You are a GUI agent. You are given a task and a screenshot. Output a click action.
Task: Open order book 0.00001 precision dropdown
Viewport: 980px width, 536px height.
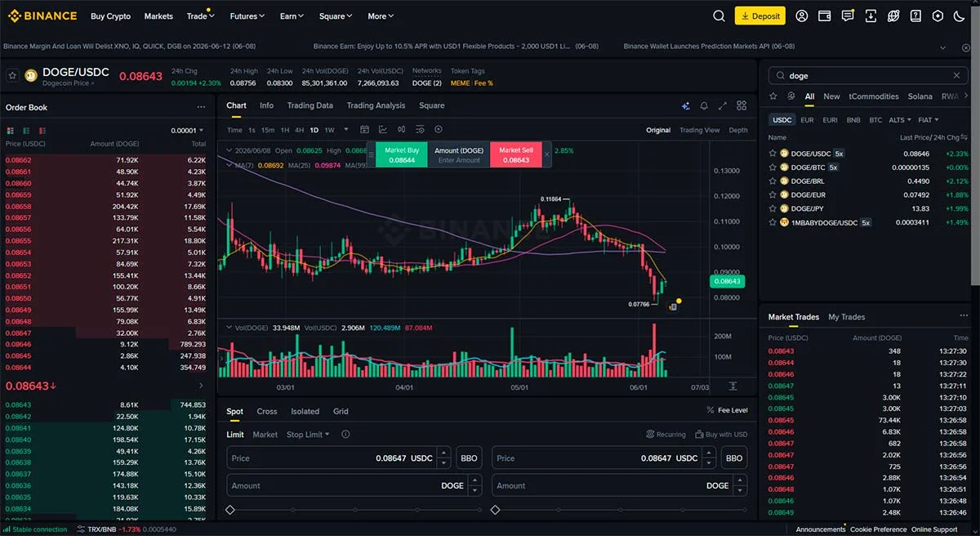coord(187,130)
